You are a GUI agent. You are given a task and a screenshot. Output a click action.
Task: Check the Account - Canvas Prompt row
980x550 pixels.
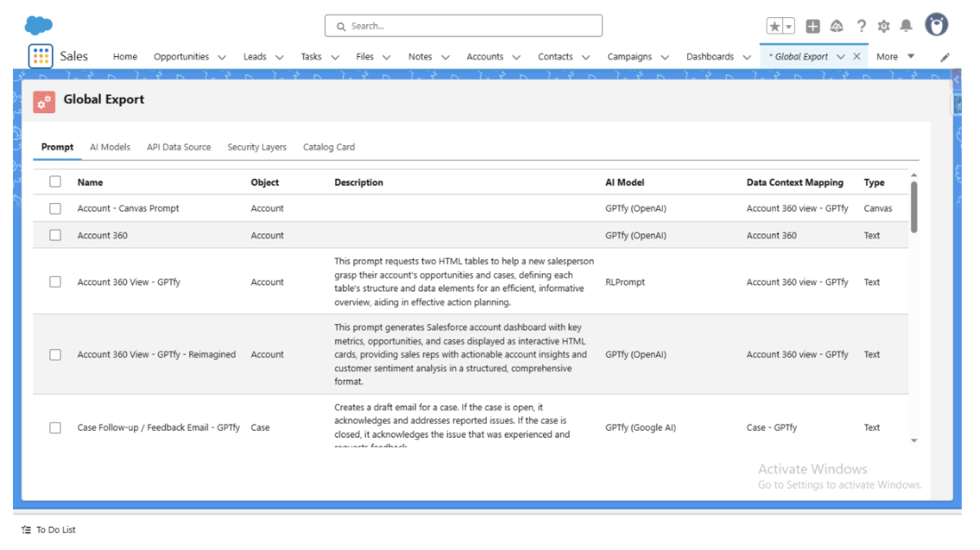pyautogui.click(x=55, y=208)
